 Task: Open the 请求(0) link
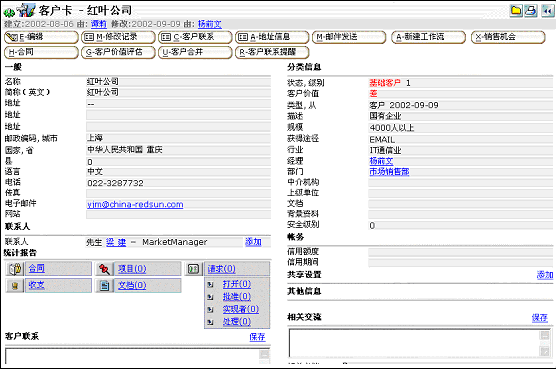(x=221, y=269)
